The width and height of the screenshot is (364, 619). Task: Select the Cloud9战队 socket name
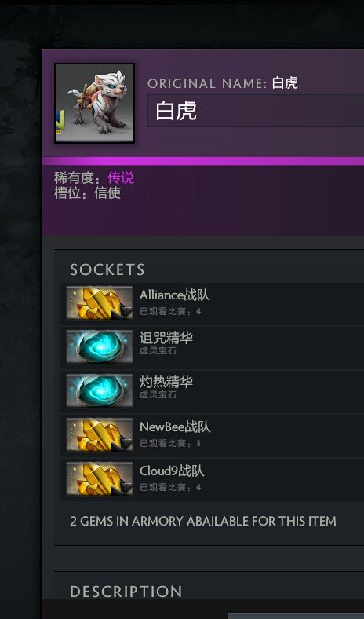coord(172,471)
